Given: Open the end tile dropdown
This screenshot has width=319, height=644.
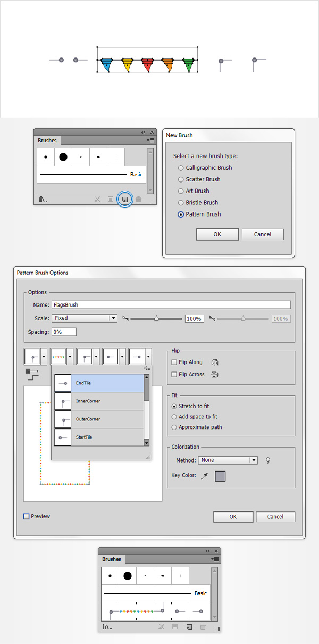Looking at the screenshot, I should pos(148,356).
